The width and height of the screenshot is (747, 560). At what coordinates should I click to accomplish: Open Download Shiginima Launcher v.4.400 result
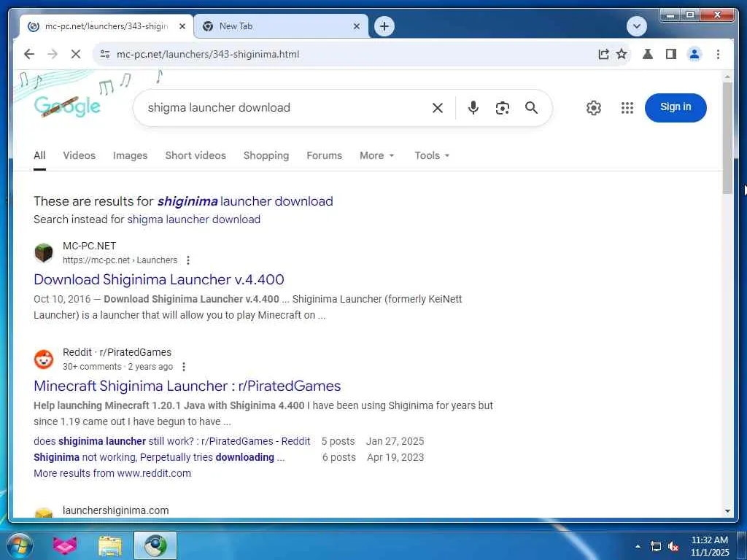[158, 279]
